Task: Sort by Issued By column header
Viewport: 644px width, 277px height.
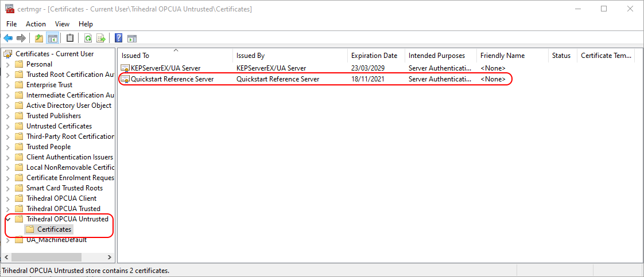Action: pos(250,56)
